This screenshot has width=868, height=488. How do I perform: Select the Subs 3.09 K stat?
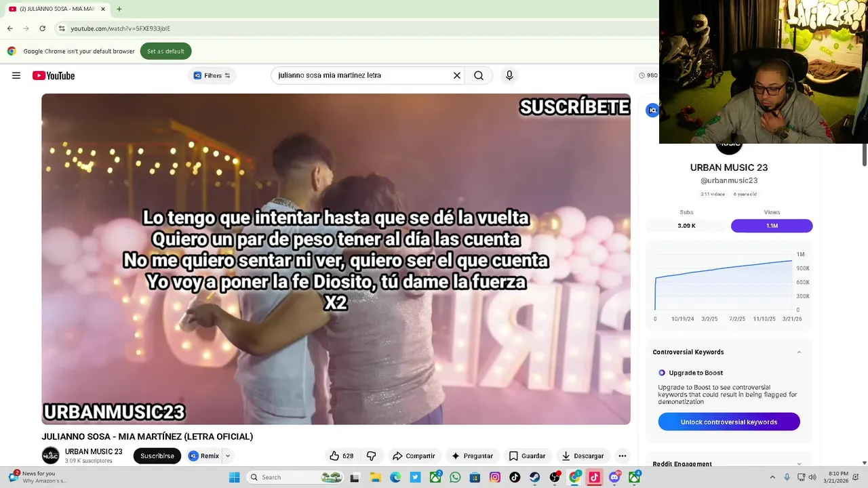[686, 226]
